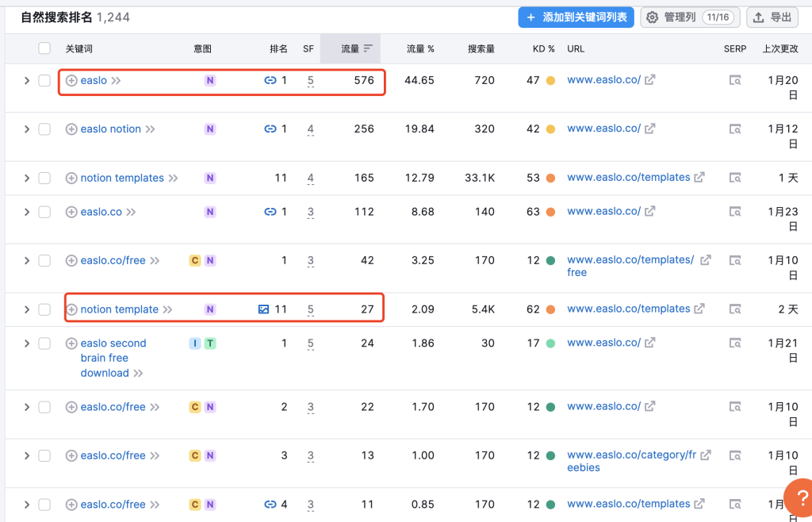Click external link icon in notion templates row
Image resolution: width=812 pixels, height=522 pixels.
699,177
